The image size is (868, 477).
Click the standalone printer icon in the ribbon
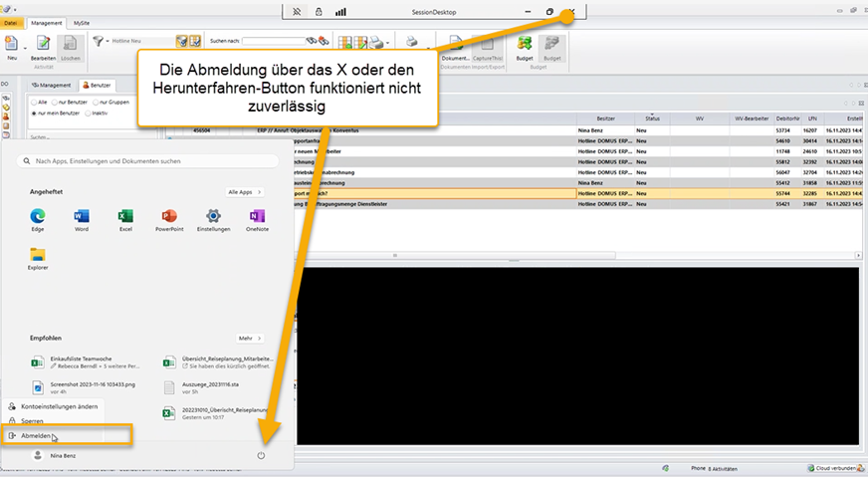412,41
